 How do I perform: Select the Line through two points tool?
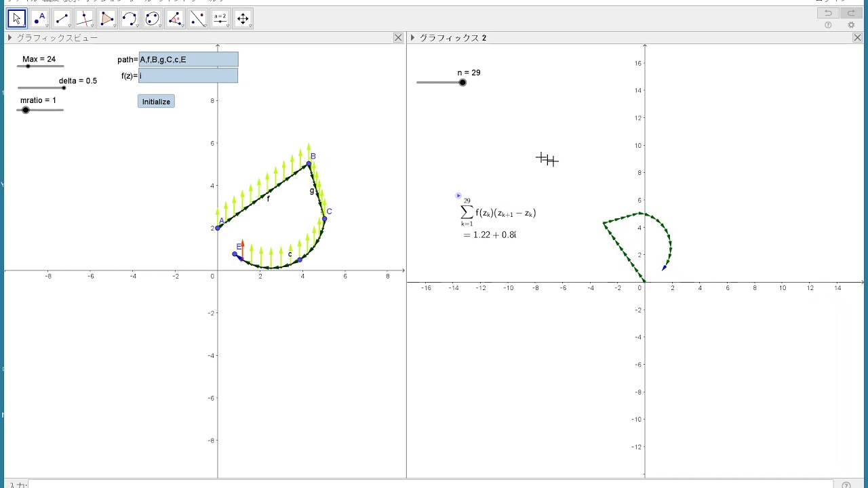click(x=62, y=18)
